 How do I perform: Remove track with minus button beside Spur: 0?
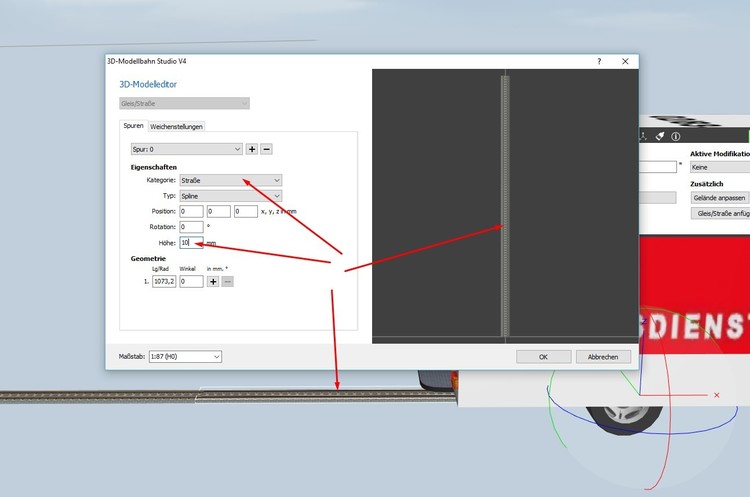coord(266,149)
